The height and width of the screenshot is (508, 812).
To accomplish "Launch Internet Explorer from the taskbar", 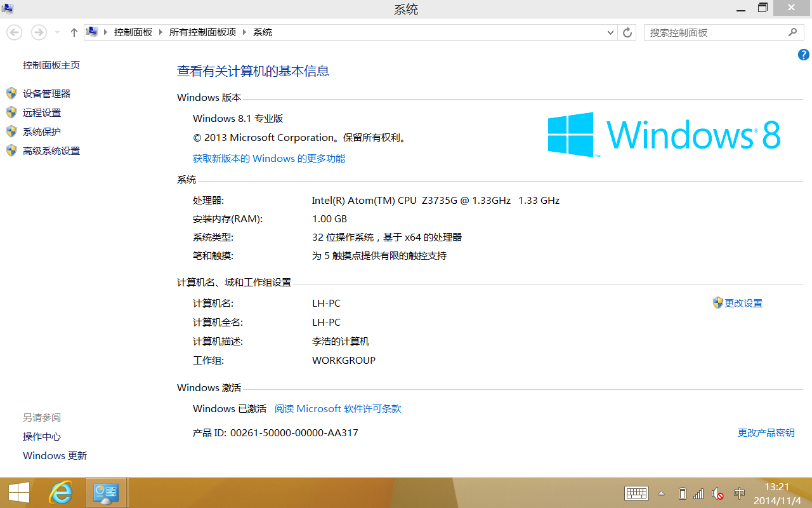I will (x=61, y=493).
